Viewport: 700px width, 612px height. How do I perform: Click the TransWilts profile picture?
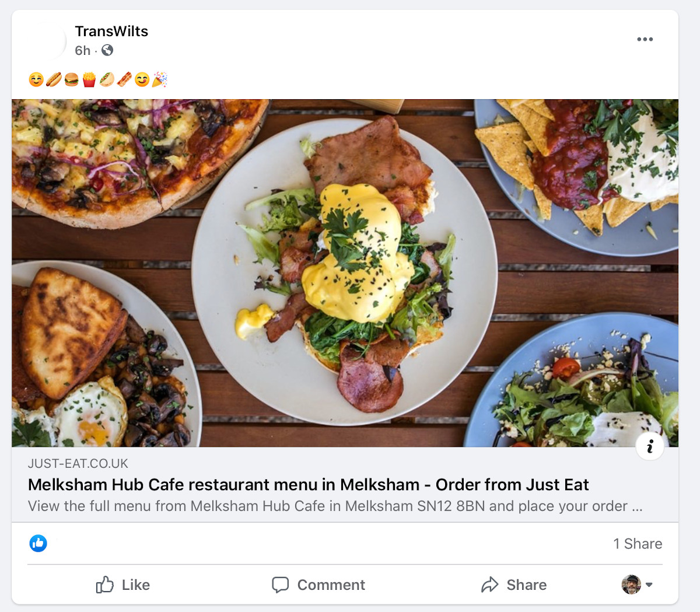tap(47, 40)
